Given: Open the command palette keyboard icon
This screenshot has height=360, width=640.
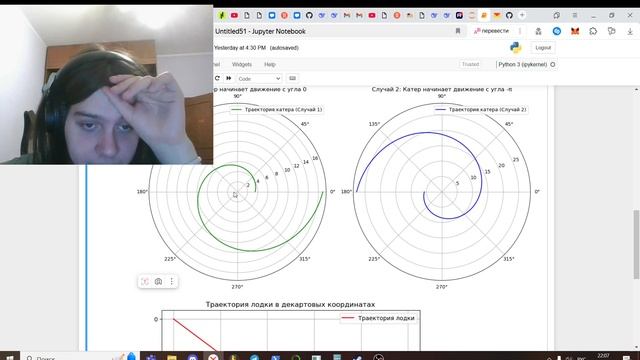Looking at the screenshot, I should tap(292, 78).
